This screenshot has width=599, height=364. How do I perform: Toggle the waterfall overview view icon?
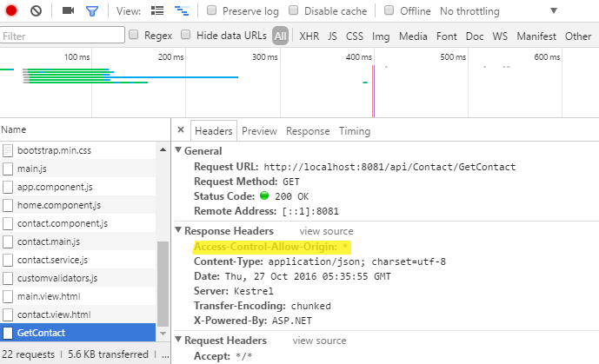coord(182,10)
